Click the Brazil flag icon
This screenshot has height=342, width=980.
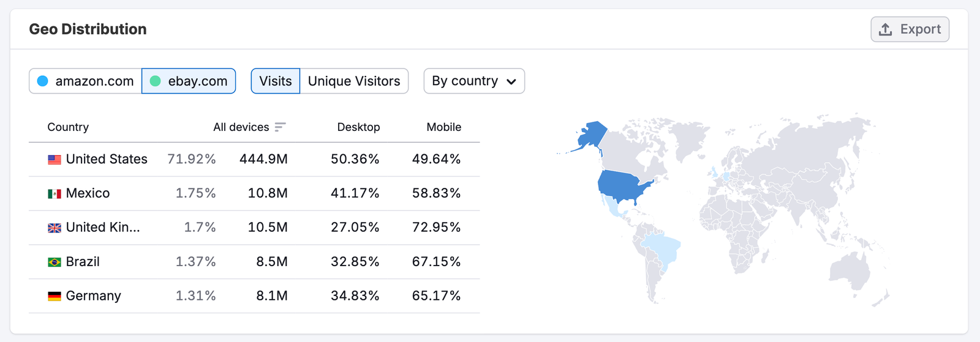(x=55, y=262)
